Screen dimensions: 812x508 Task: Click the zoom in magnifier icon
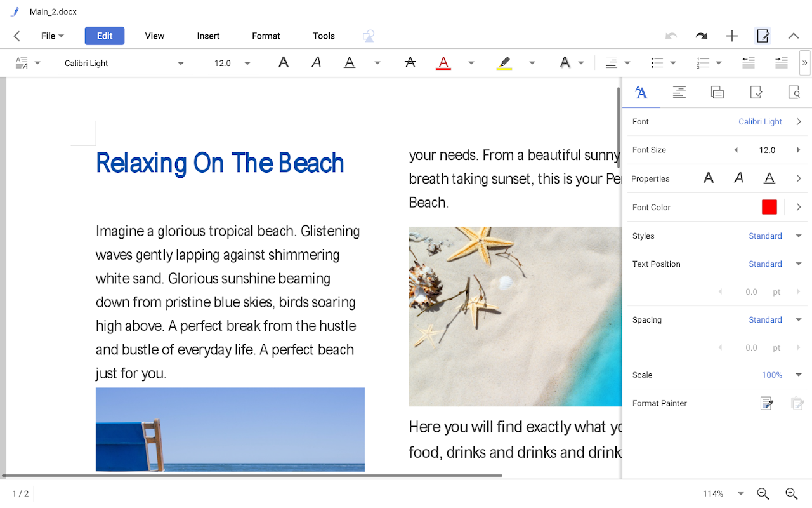pyautogui.click(x=791, y=493)
